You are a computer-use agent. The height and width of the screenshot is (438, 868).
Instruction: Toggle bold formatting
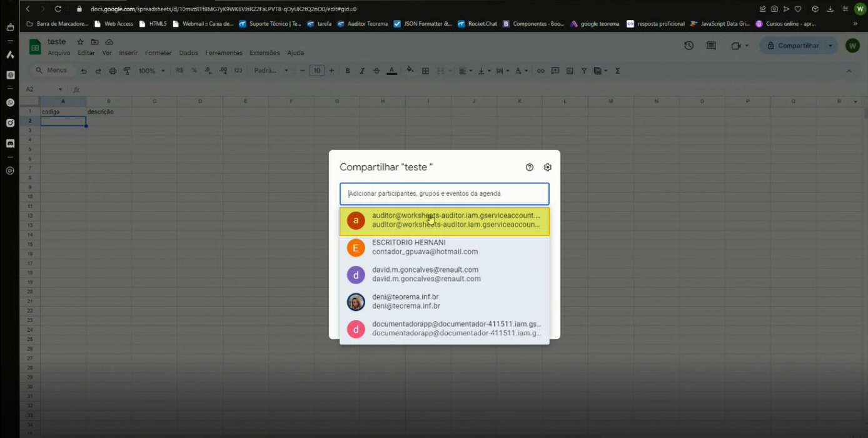[348, 71]
